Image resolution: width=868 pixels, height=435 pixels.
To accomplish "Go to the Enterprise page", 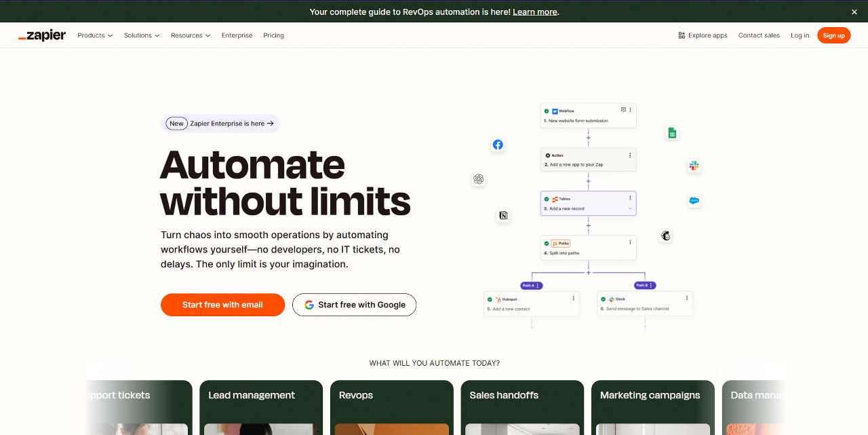I will 237,35.
